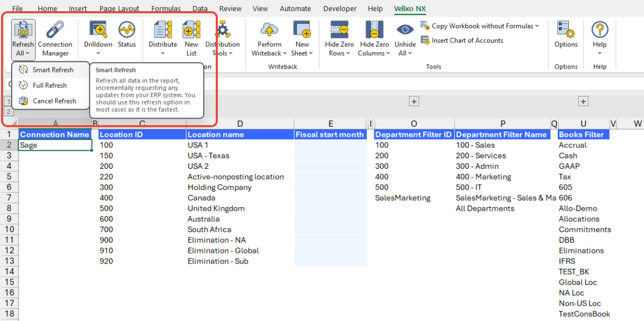Switch to the View tab
The height and width of the screenshot is (321, 644).
260,9
